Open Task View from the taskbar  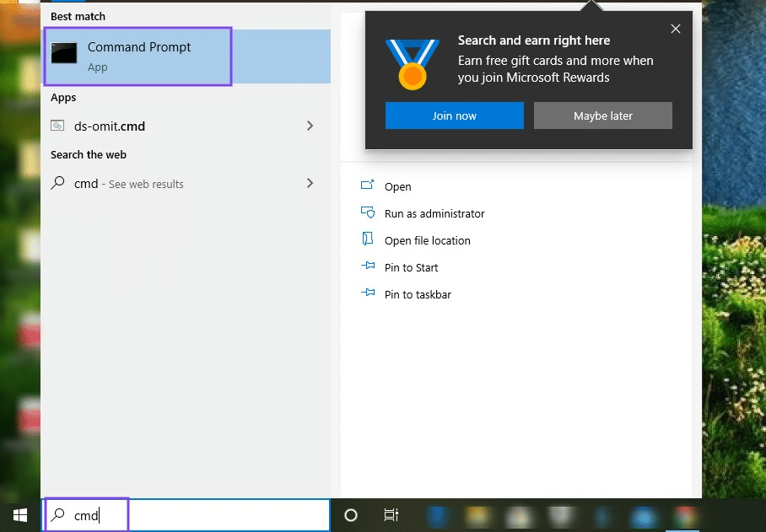point(391,515)
